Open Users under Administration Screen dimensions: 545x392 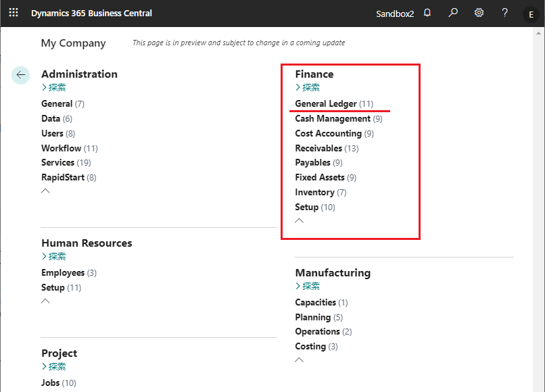pos(58,133)
